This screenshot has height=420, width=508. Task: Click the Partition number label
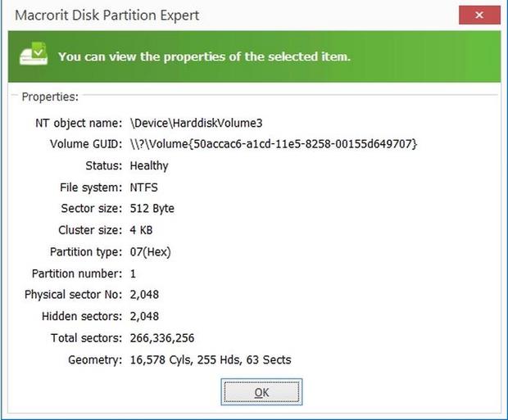(x=77, y=273)
